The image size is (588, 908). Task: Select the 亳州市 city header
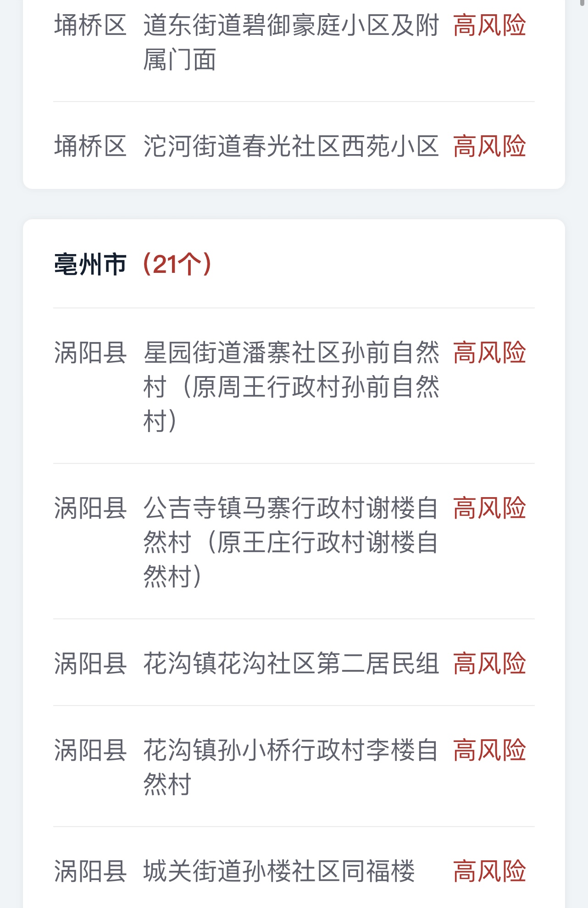click(x=90, y=264)
